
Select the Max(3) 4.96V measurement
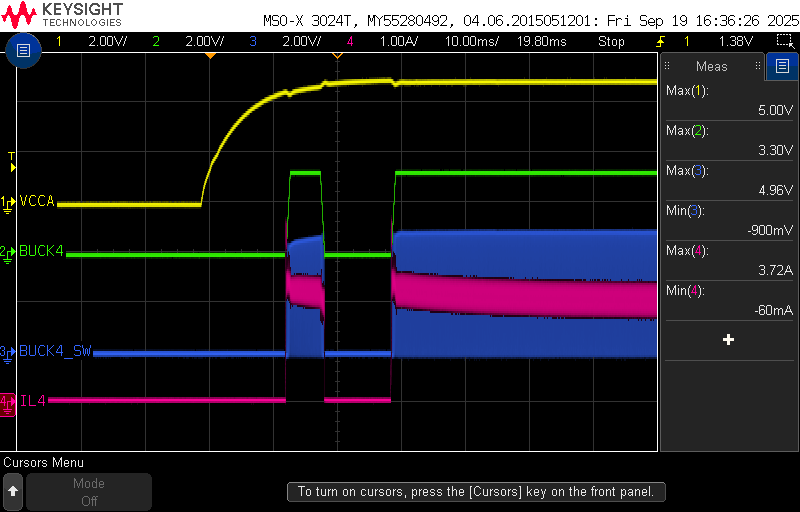click(x=729, y=180)
